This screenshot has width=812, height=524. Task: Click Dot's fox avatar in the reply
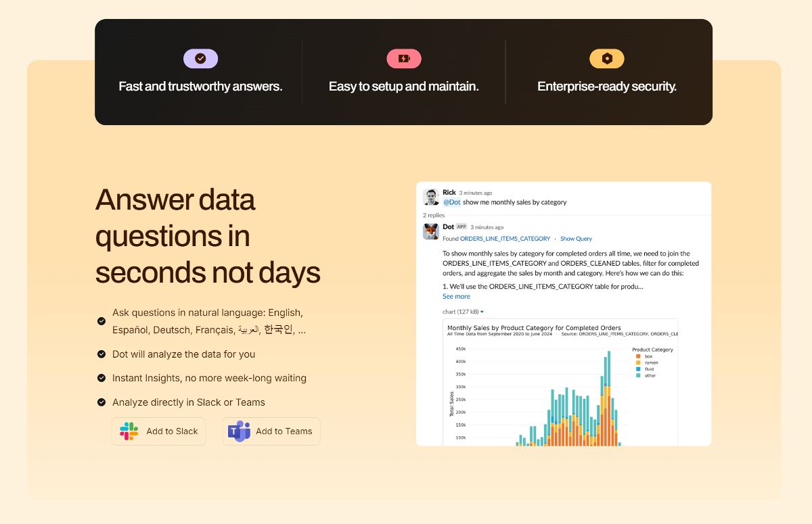(432, 231)
